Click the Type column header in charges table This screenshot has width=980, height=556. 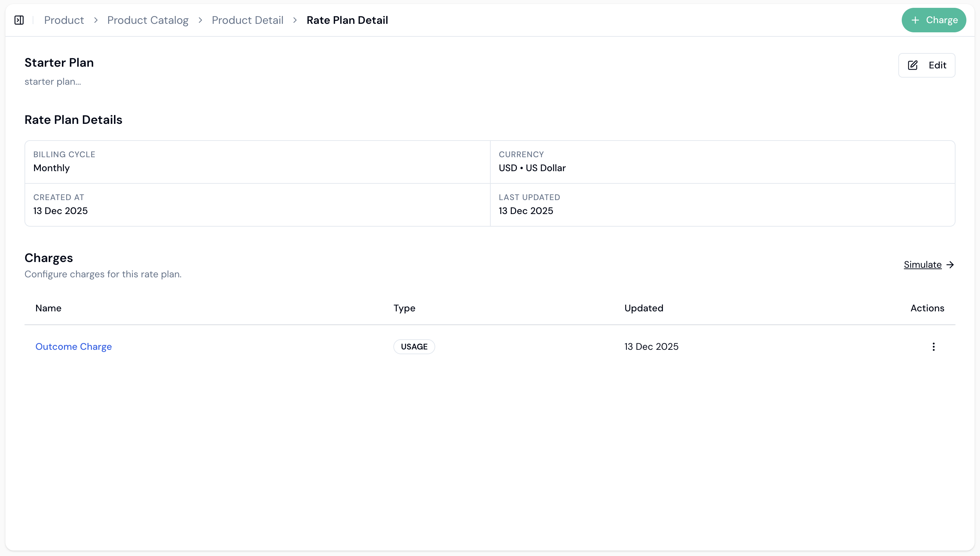tap(404, 308)
